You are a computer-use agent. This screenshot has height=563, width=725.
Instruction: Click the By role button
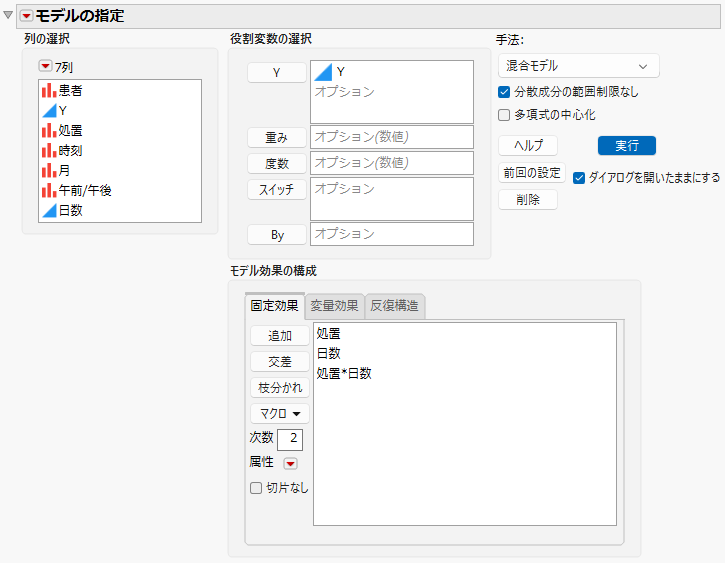(276, 235)
